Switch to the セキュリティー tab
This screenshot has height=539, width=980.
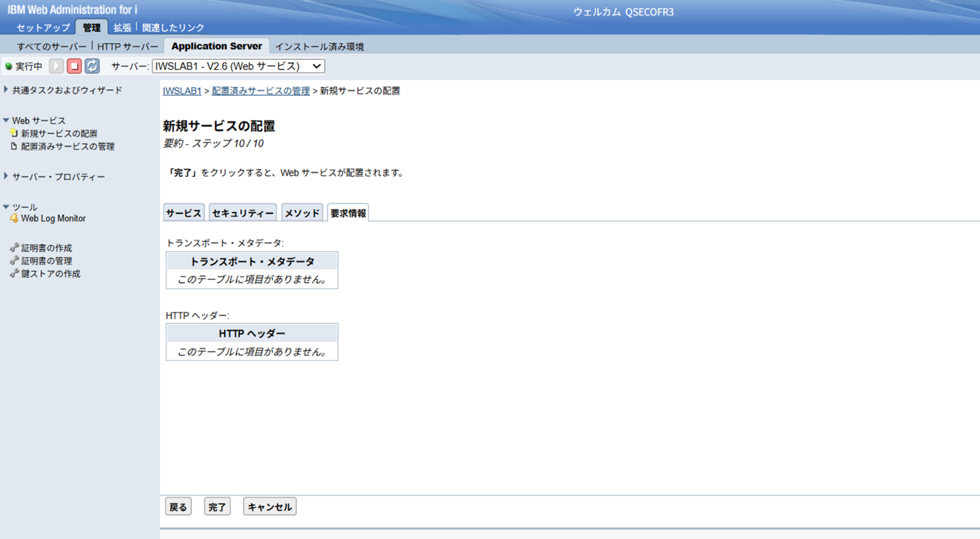pos(242,213)
